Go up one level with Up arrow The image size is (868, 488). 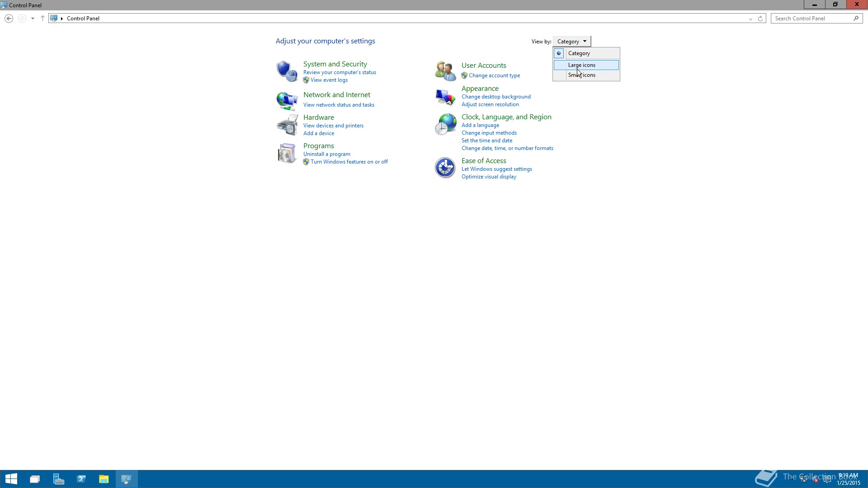[42, 19]
